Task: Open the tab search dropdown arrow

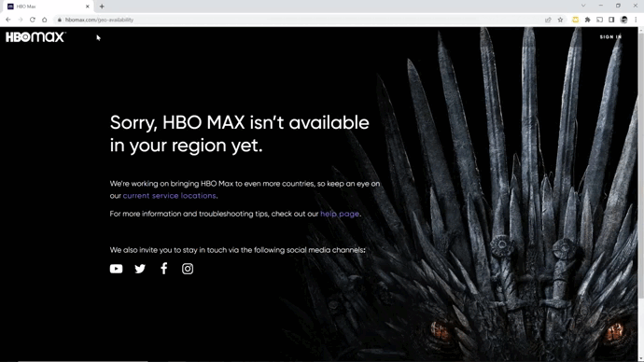Action: [583, 6]
